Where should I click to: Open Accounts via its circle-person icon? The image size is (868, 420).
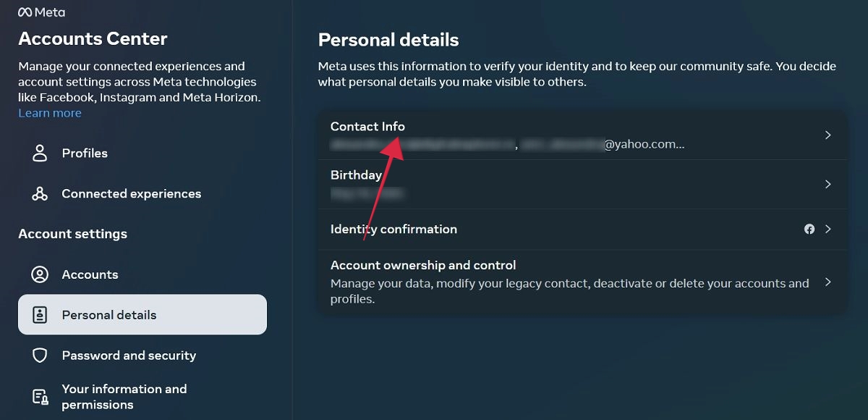click(x=40, y=274)
